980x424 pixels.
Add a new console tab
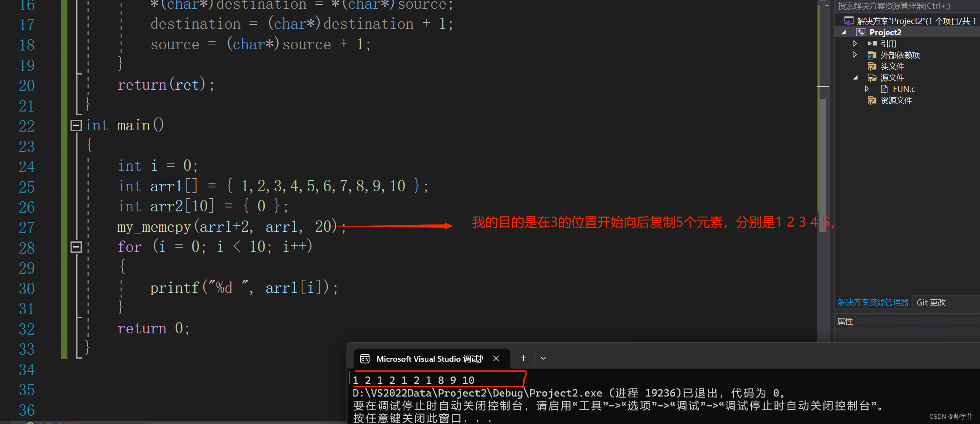point(523,358)
